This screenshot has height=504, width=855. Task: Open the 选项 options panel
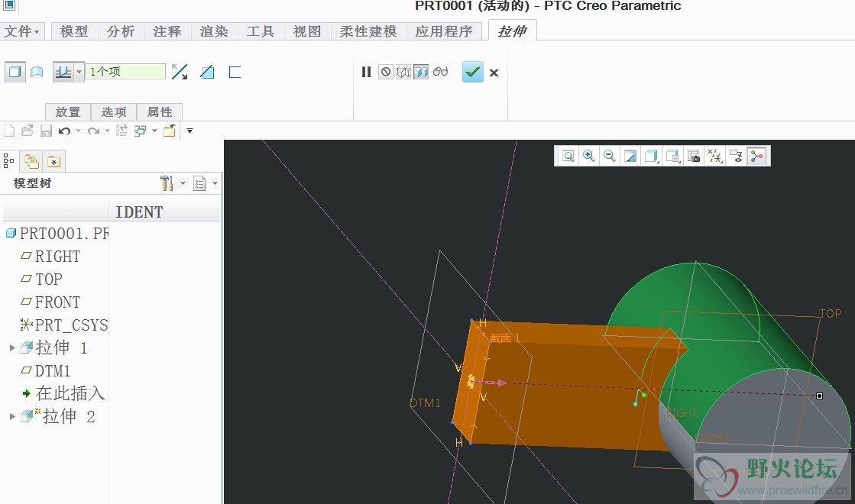pyautogui.click(x=113, y=111)
